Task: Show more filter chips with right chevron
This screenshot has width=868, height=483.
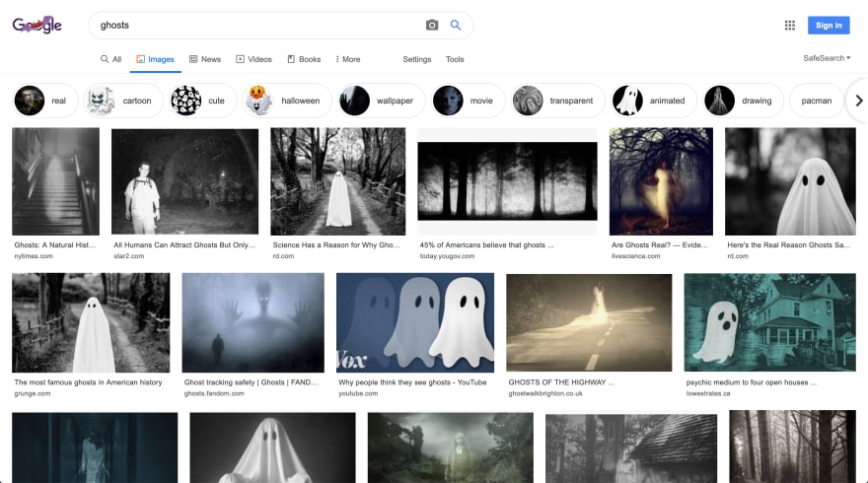Action: (858, 101)
